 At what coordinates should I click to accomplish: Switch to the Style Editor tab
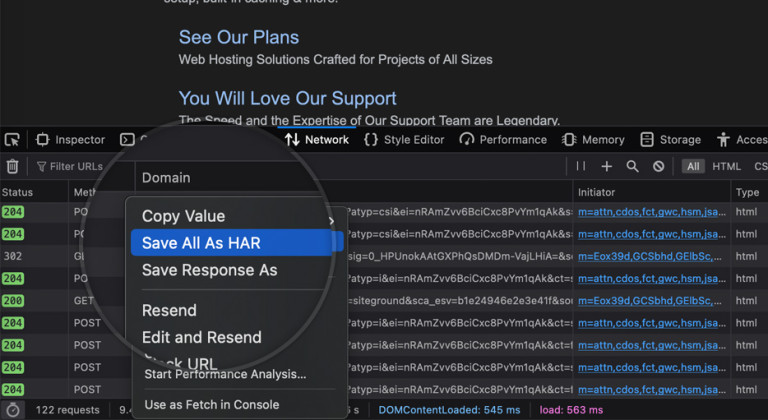[x=404, y=140]
